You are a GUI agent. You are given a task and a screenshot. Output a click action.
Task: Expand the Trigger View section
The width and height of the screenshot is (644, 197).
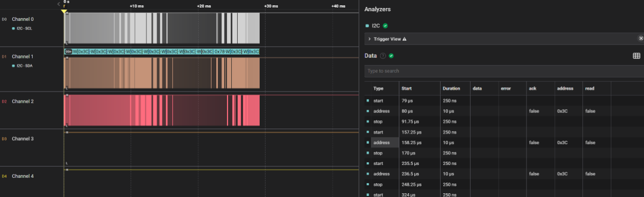pos(370,39)
